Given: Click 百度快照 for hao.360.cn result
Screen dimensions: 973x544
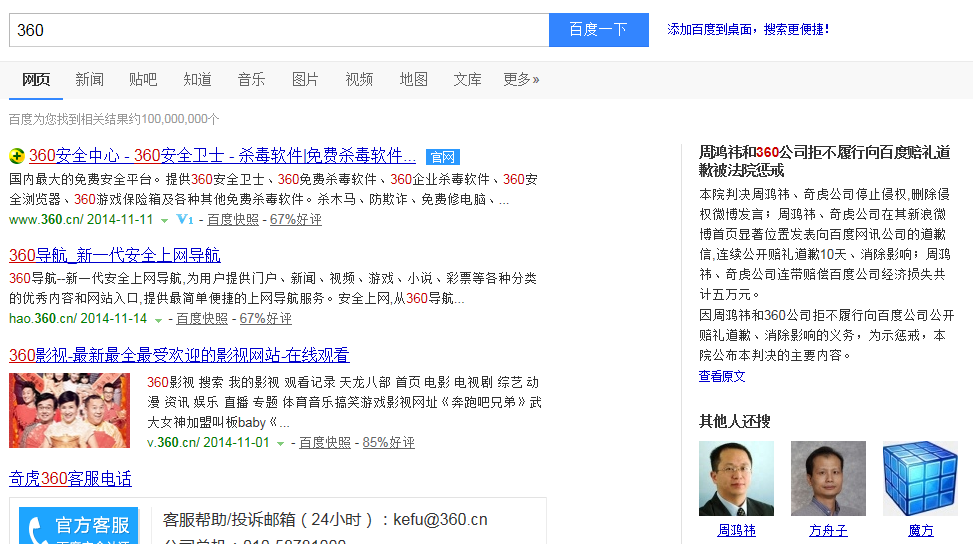Looking at the screenshot, I should point(202,319).
